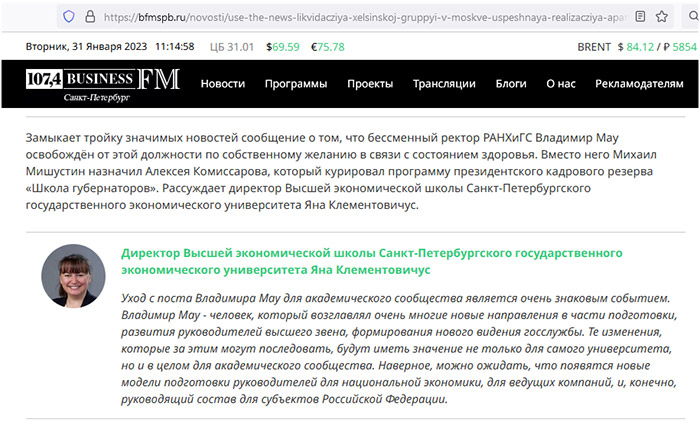Image resolution: width=700 pixels, height=430 pixels.
Task: Click the Санкт-Петербург text under the logo
Action: pyautogui.click(x=96, y=98)
